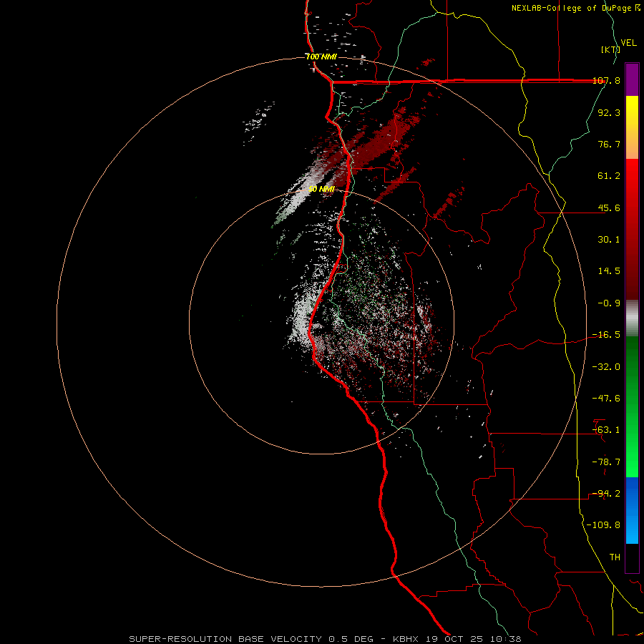Select the 107.8 legend value
Image resolution: width=644 pixels, height=644 pixels.
(606, 80)
